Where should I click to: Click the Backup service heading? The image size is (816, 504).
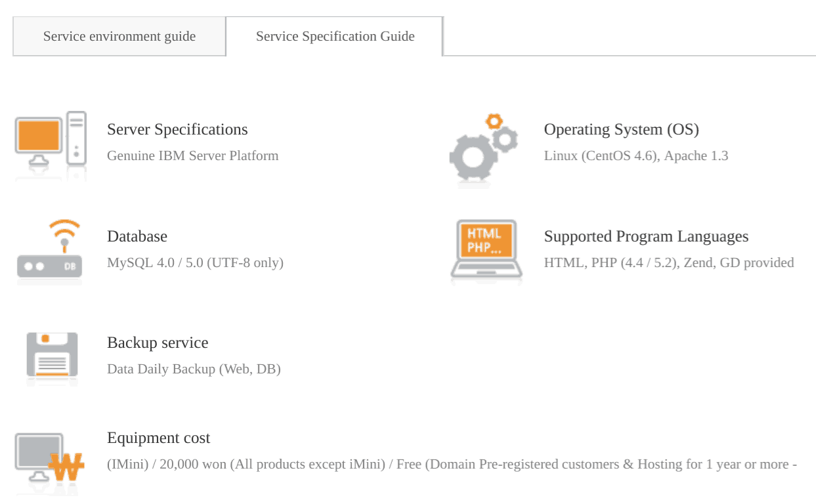pos(158,343)
